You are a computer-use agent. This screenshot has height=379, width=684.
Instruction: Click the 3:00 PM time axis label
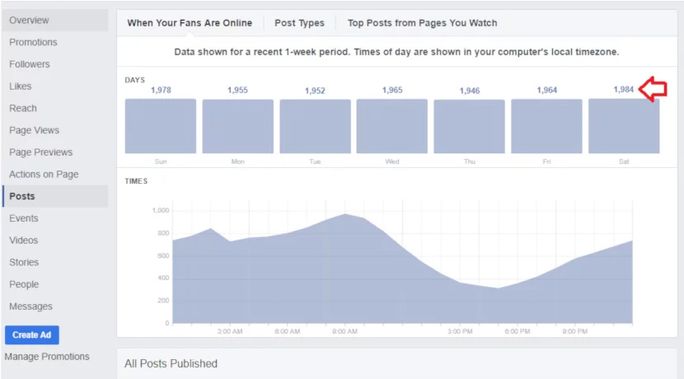[x=460, y=331]
